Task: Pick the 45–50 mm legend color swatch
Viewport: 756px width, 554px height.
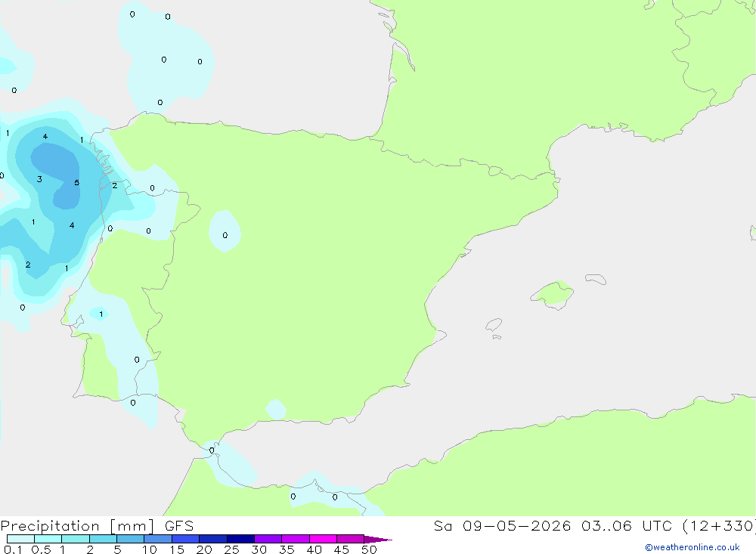Action: pyautogui.click(x=350, y=539)
